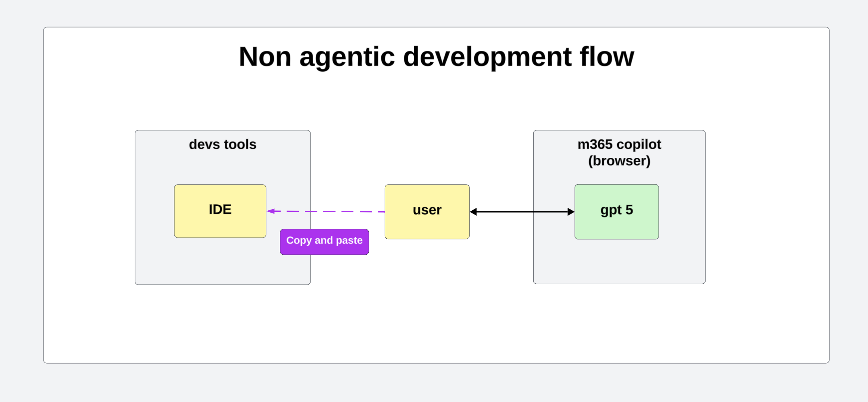Select the IDE label text
The image size is (868, 402).
[x=220, y=210]
